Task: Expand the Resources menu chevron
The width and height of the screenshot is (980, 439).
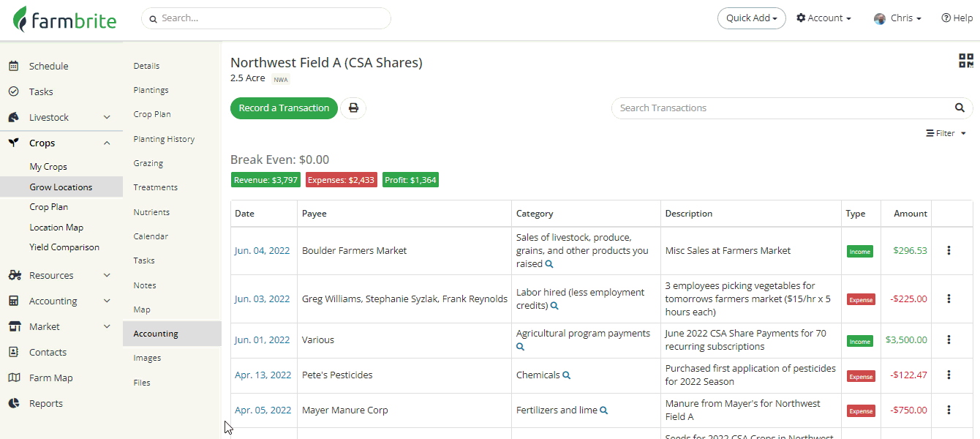Action: coord(107,275)
